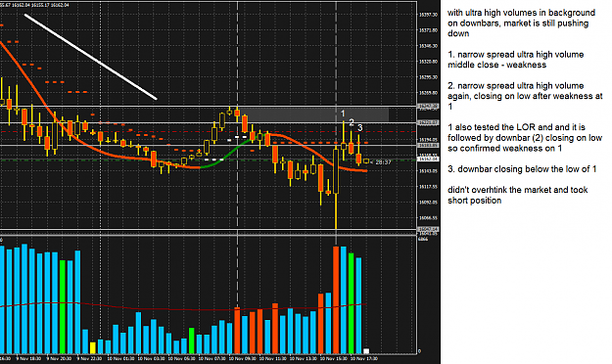The height and width of the screenshot is (364, 612).
Task: Click the 16320.80 price axis label
Action: [x=428, y=62]
